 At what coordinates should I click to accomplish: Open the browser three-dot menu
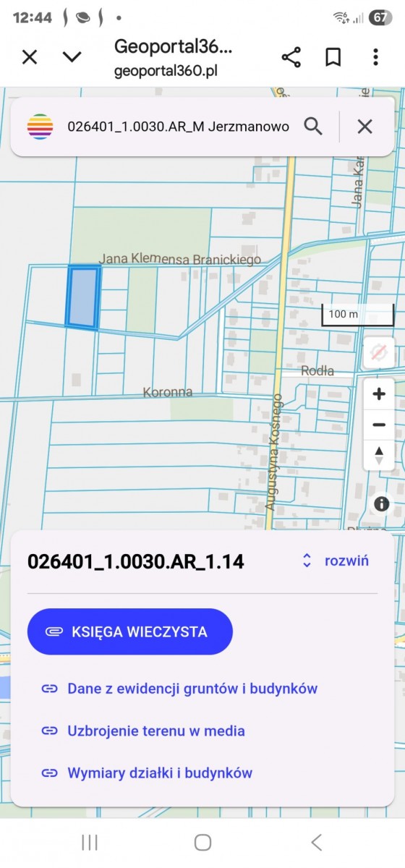click(x=375, y=57)
